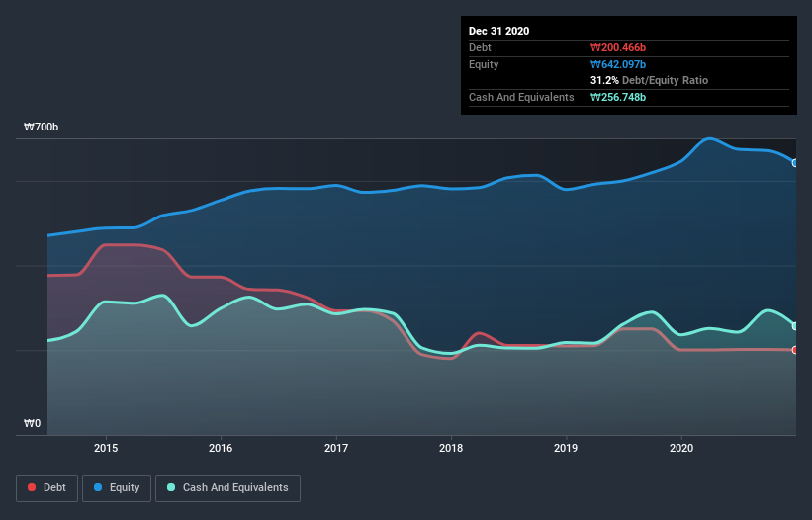Click the Equity value ₩642.097b
Viewport: 812px width, 520px height.
pyautogui.click(x=618, y=64)
